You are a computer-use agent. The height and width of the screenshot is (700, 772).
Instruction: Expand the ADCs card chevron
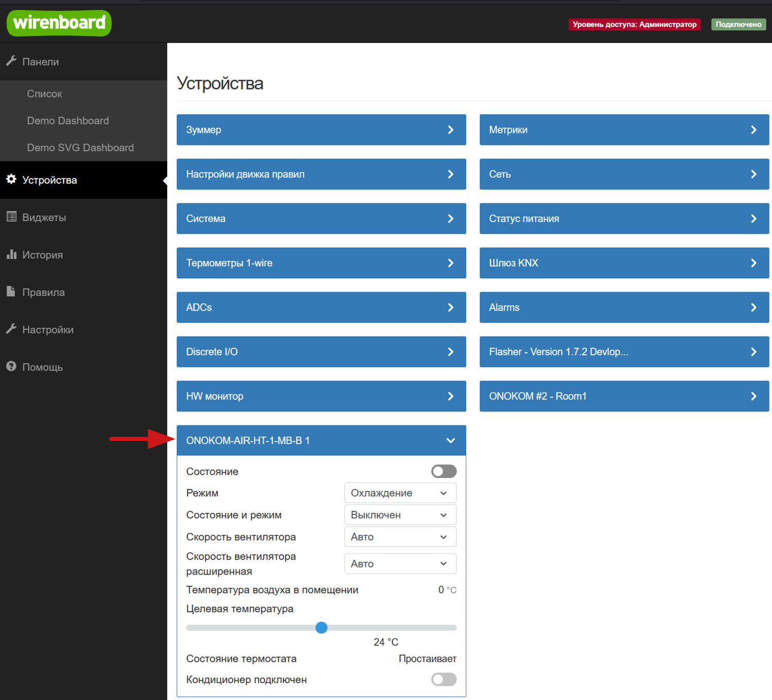point(450,308)
